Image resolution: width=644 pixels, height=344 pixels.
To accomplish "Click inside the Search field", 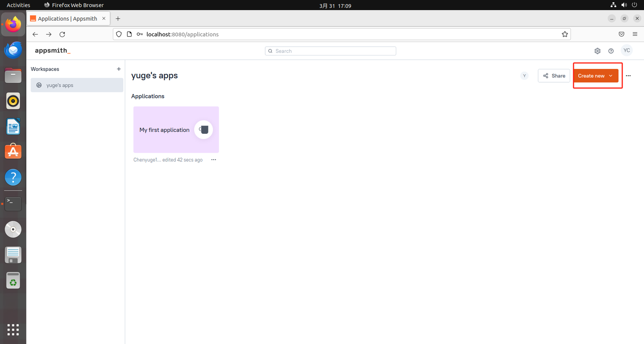I will point(330,51).
